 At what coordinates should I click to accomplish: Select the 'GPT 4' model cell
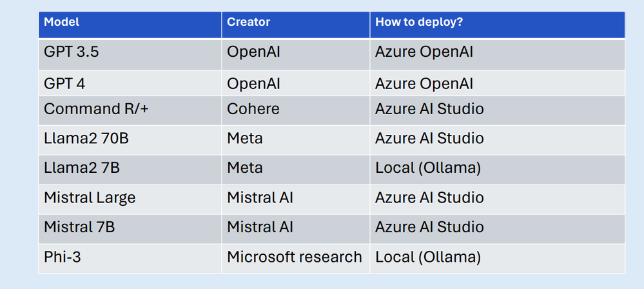point(130,83)
